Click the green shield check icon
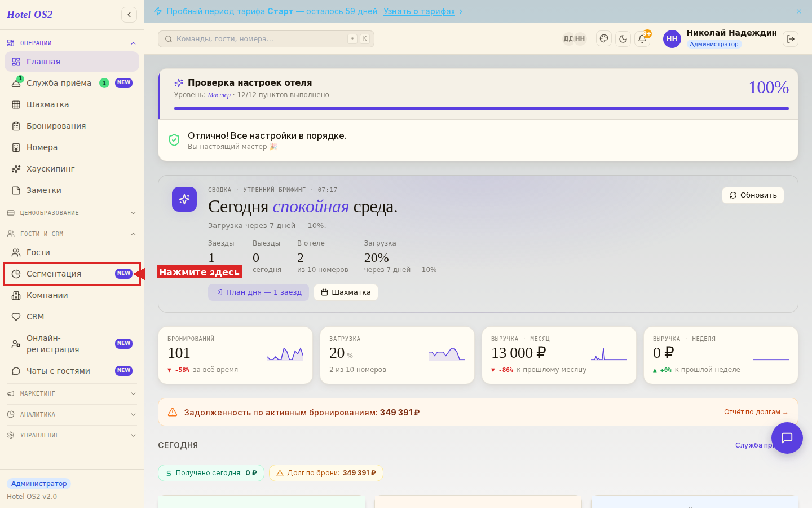Screen dimensions: 812x508 point(174,140)
